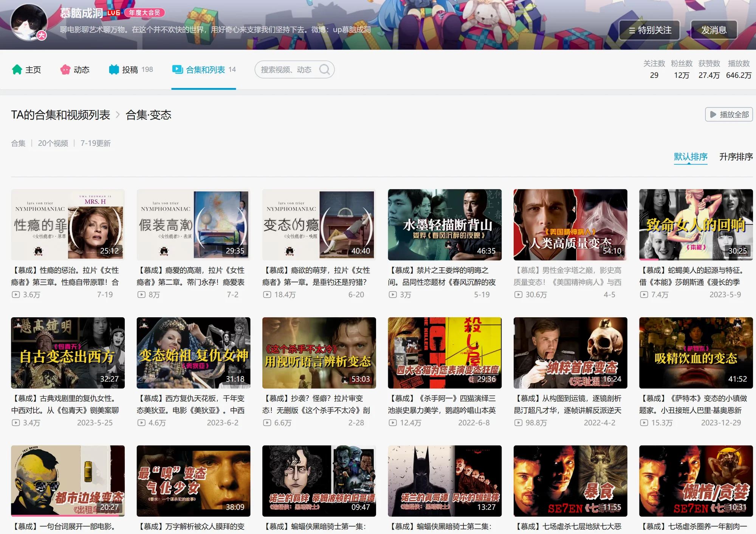Open the 投稿 198 tab

point(131,70)
